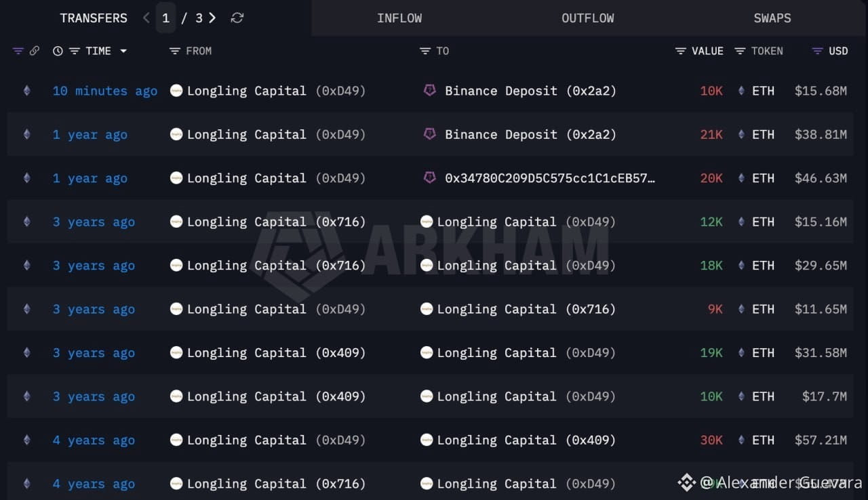This screenshot has width=868, height=500.
Task: Click the "20K" value cell
Action: tap(711, 178)
